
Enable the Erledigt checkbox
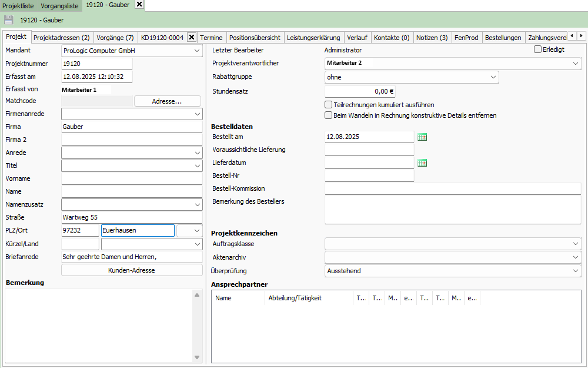[537, 49]
